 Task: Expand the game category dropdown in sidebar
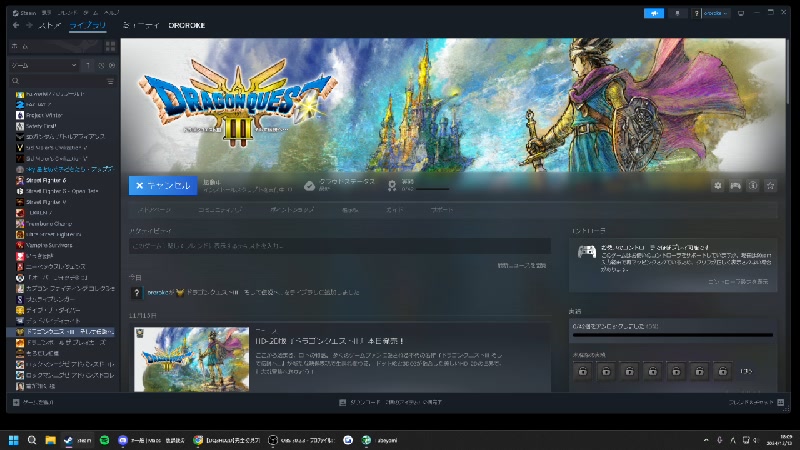click(75, 65)
